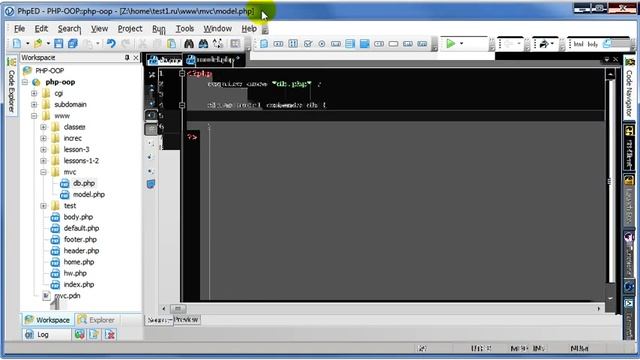Click the first HTML form document icon
Image resolution: width=640 pixels, height=360 pixels.
coord(264,43)
